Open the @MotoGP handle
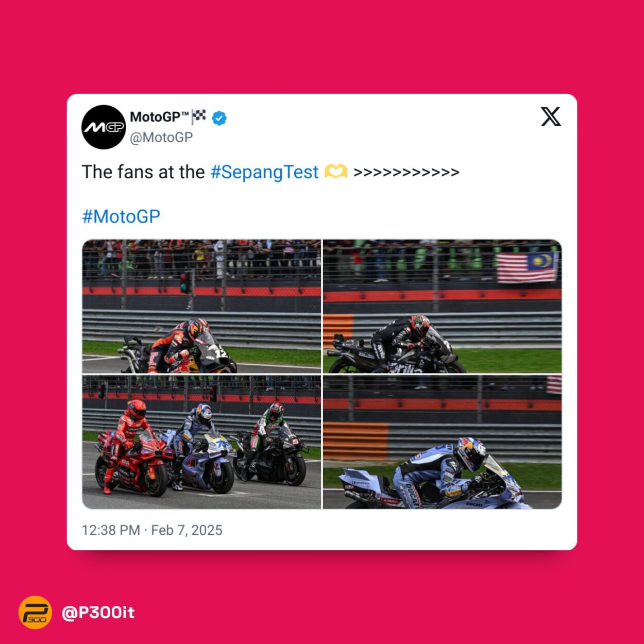This screenshot has width=644, height=644. tap(161, 138)
